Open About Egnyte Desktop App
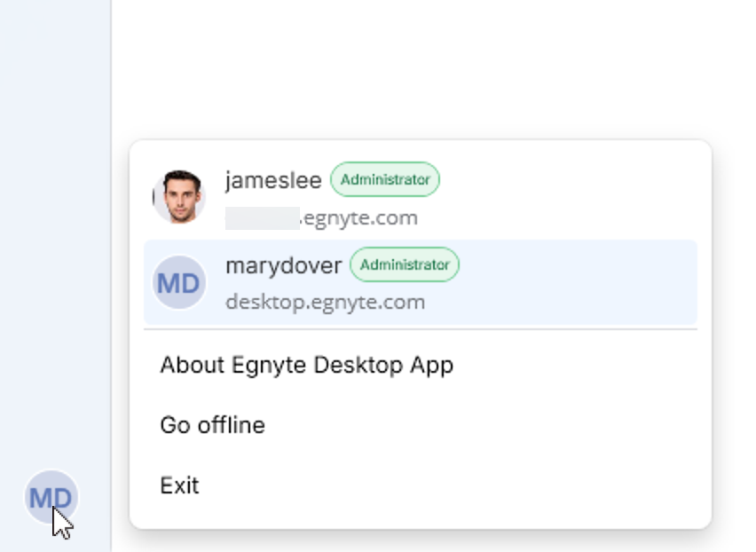This screenshot has width=756, height=552. 307,365
